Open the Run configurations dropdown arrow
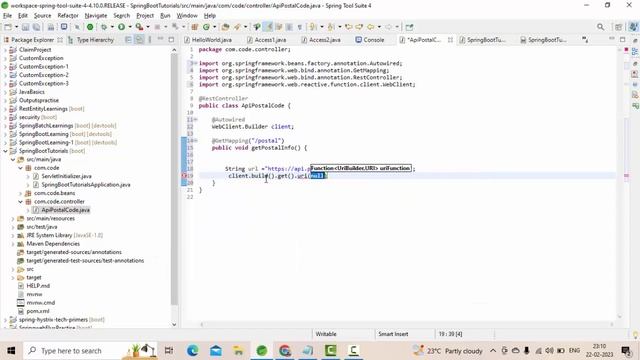The image size is (640, 360). tap(129, 27)
